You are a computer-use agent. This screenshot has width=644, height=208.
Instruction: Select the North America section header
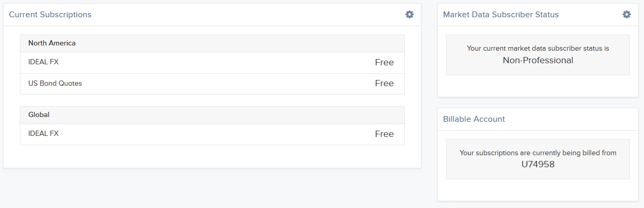click(212, 43)
